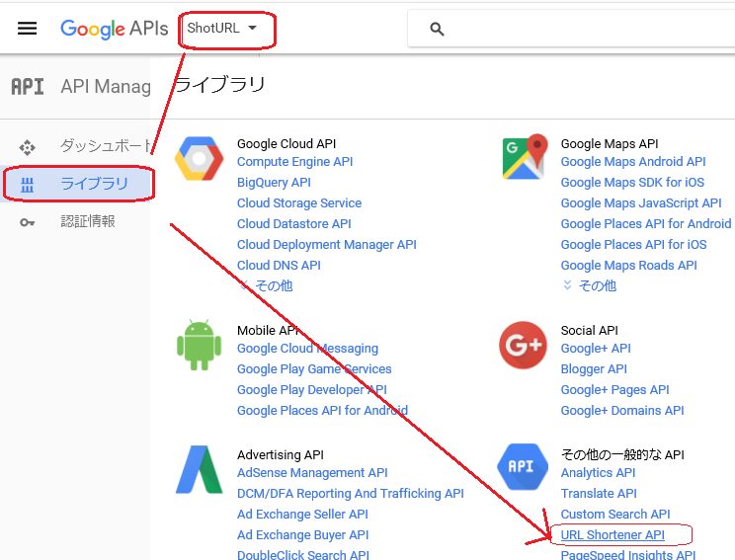Open DoubleClick Search API link
The image size is (735, 560).
[x=303, y=555]
